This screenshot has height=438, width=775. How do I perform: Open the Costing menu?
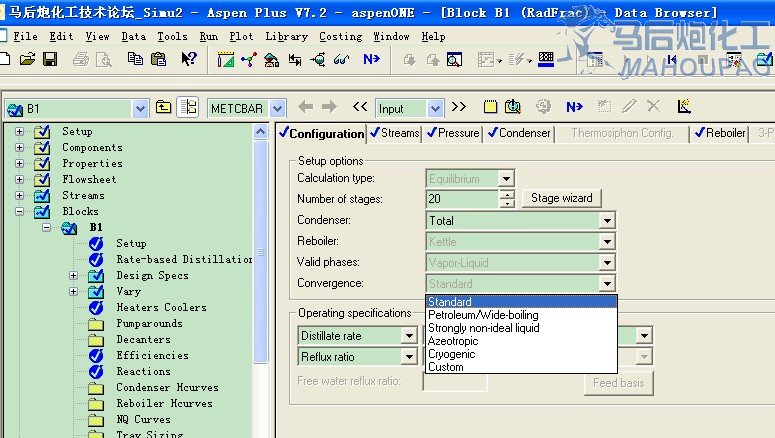tap(340, 36)
